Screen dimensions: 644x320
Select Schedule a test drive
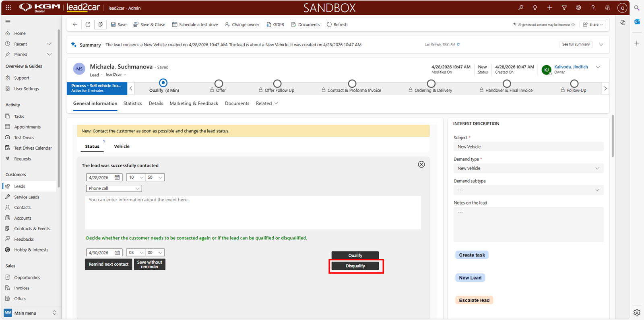pyautogui.click(x=195, y=25)
